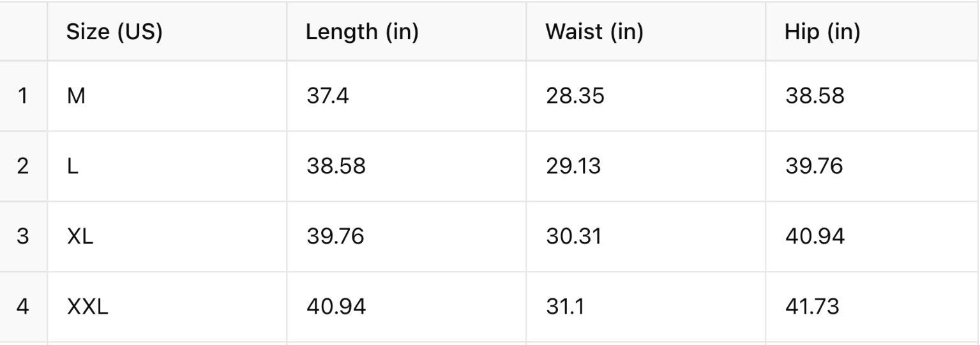The height and width of the screenshot is (345, 980).
Task: Click the 37.4 length cell
Action: point(328,96)
